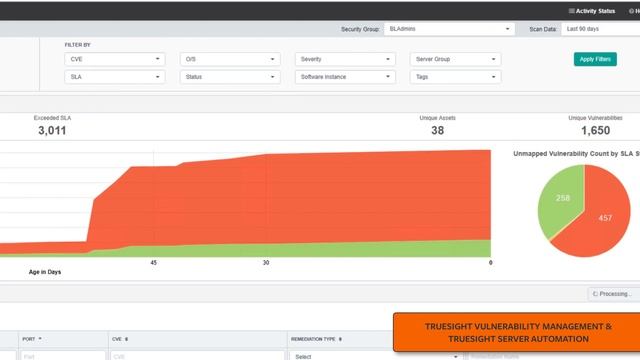
Task: Expand the Server Group filter dropdown
Action: click(x=456, y=59)
